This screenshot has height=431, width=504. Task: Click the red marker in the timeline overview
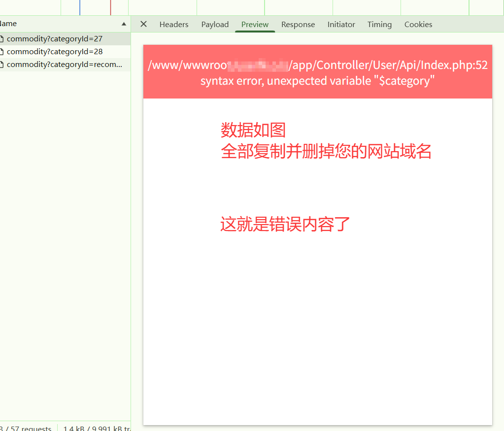click(x=110, y=7)
